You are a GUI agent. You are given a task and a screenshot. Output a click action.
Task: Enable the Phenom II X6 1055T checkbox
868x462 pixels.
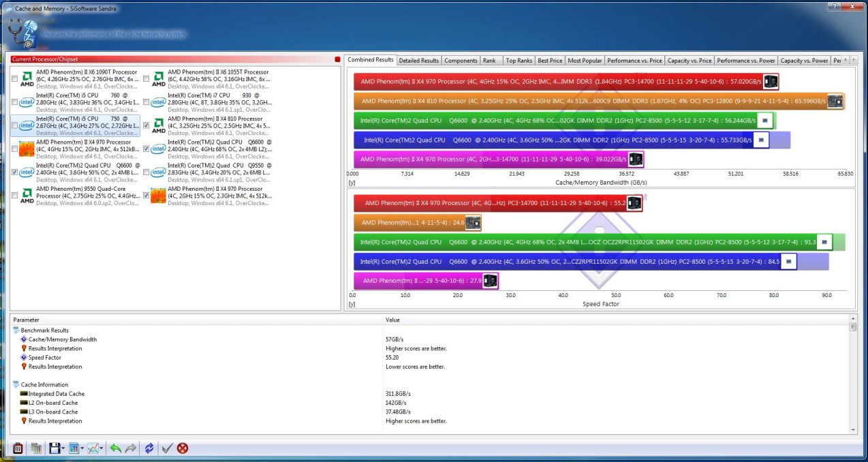coord(146,79)
